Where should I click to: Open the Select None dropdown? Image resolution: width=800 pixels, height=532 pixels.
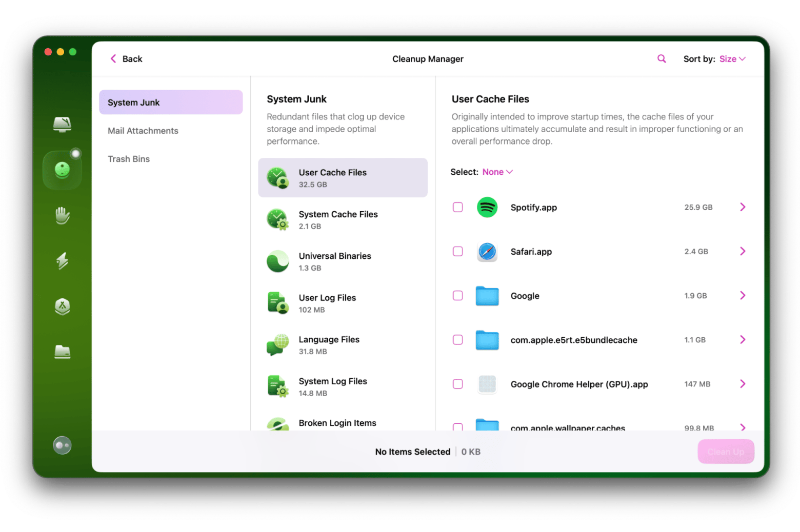[497, 172]
